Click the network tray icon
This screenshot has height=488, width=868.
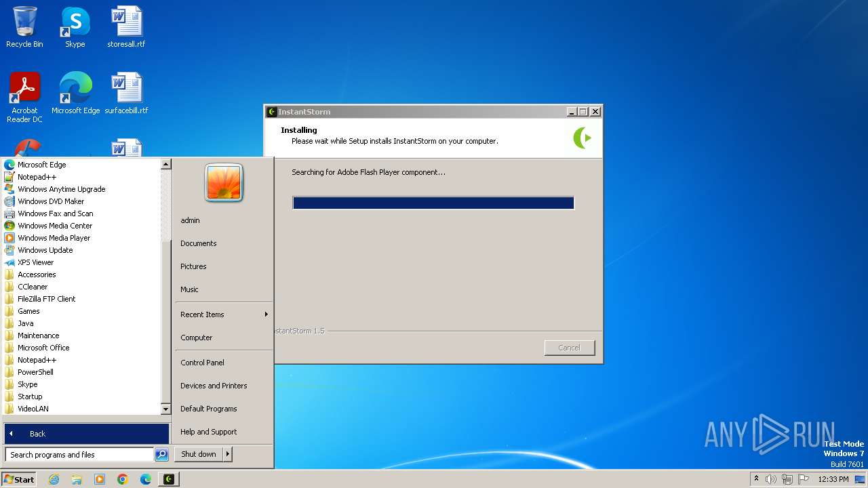coord(787,479)
